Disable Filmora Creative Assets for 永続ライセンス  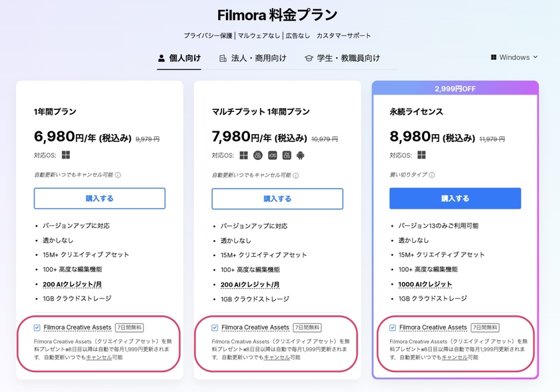click(393, 327)
